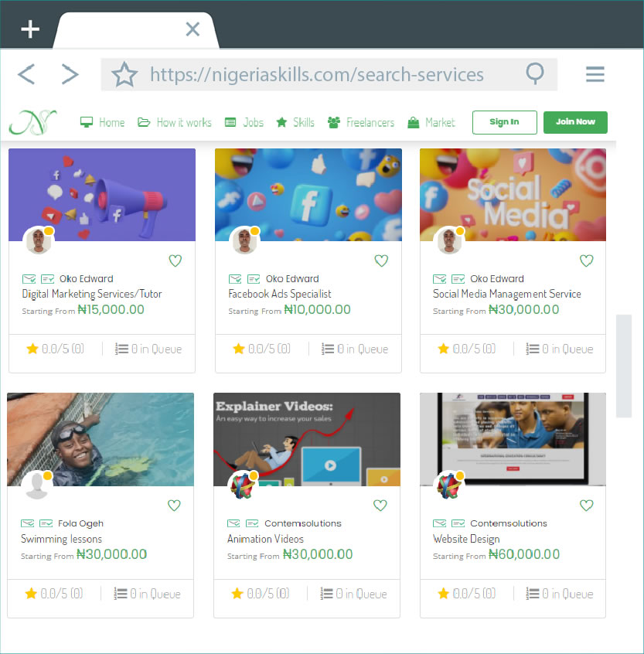The height and width of the screenshot is (654, 644).
Task: Favorite the Website Design service
Action: coord(587,506)
